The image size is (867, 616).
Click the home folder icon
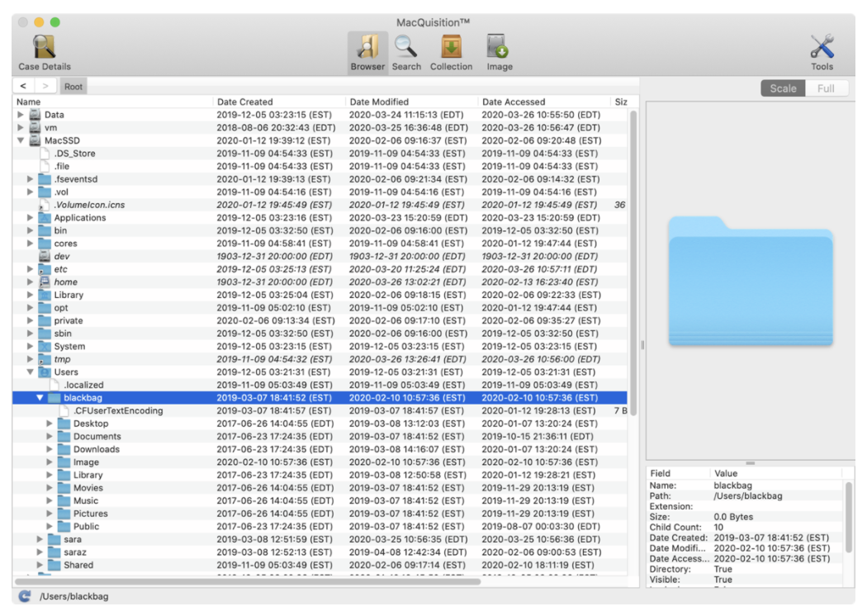[45, 282]
